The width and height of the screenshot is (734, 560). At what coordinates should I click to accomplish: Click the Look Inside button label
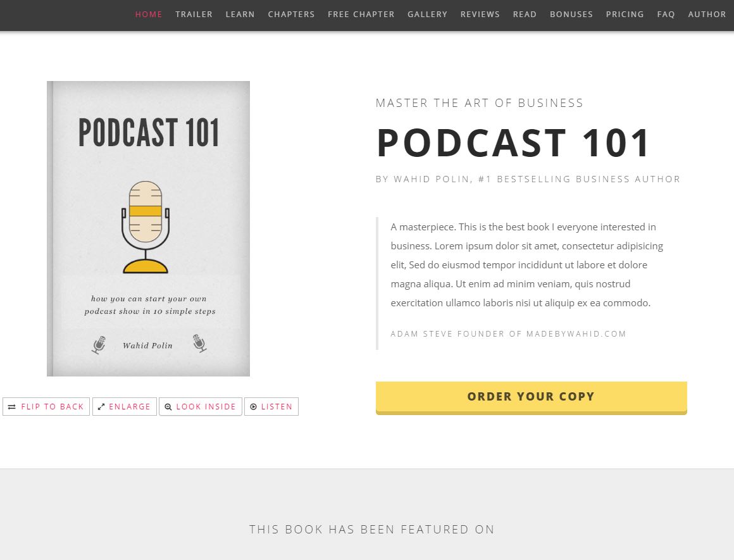[x=206, y=407]
